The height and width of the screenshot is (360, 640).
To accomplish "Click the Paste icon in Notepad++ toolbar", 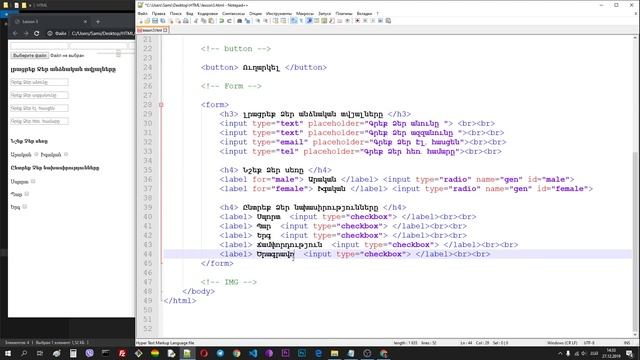I will (x=211, y=20).
